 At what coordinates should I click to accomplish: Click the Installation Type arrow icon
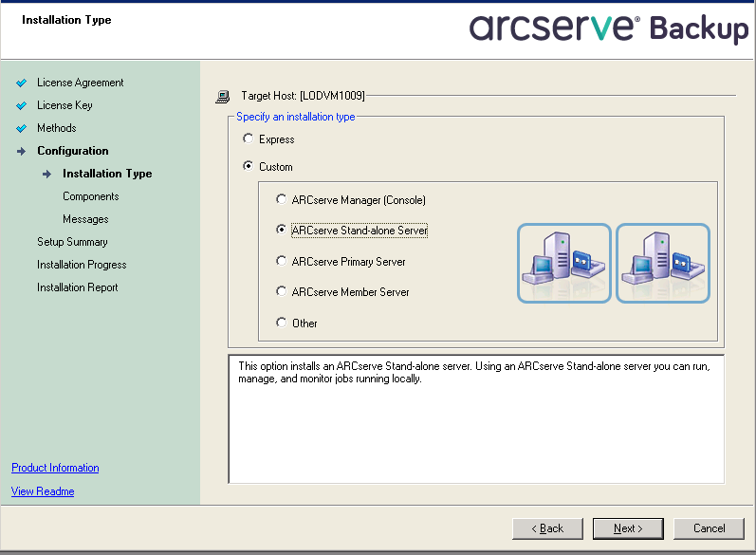[x=46, y=174]
